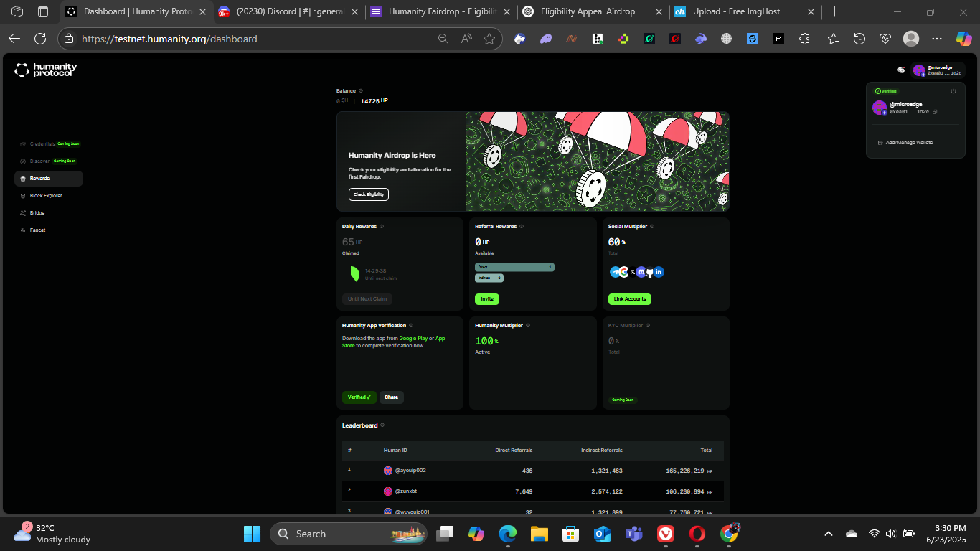Screen dimensions: 980x551
Task: Click the Indirect Referrals column header
Action: click(x=602, y=451)
